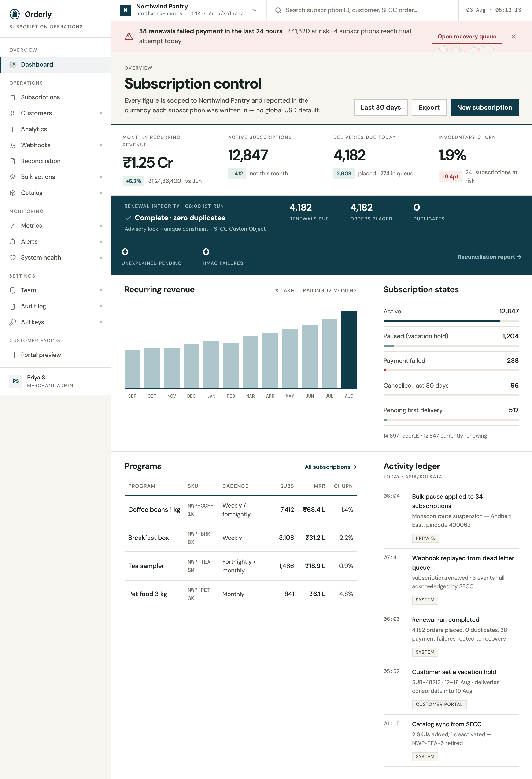Click the Active state progress bar
Viewport: 532px width, 779px height.
coord(451,321)
